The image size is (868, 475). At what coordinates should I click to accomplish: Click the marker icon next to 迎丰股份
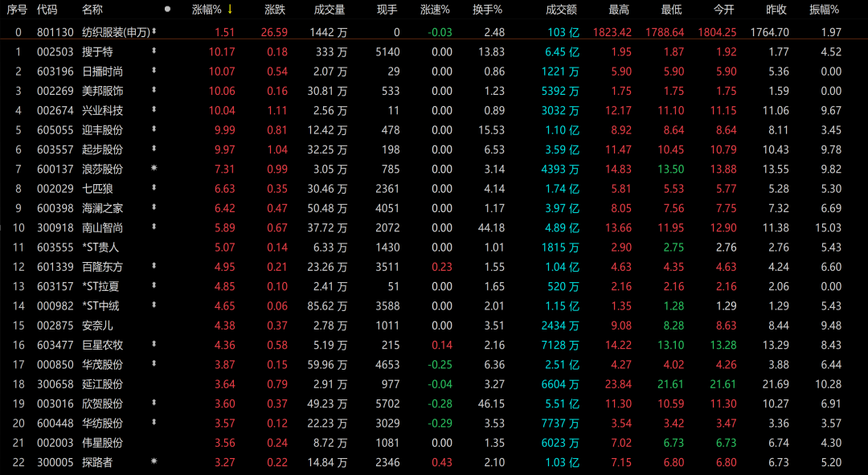(154, 129)
